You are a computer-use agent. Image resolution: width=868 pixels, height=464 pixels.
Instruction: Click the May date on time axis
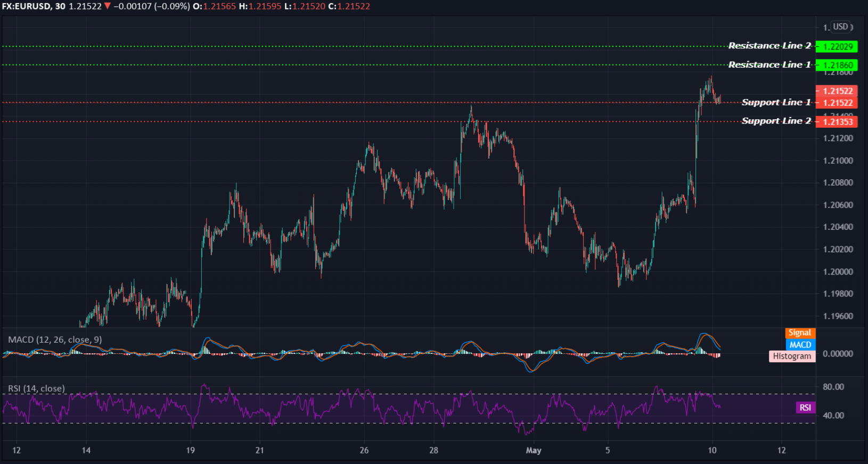coord(534,451)
